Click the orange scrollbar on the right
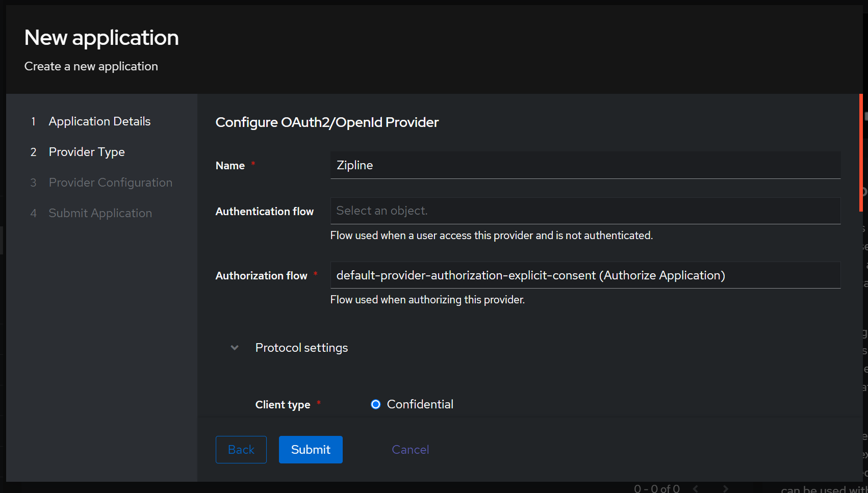Screen dimensions: 868x493 862,153
